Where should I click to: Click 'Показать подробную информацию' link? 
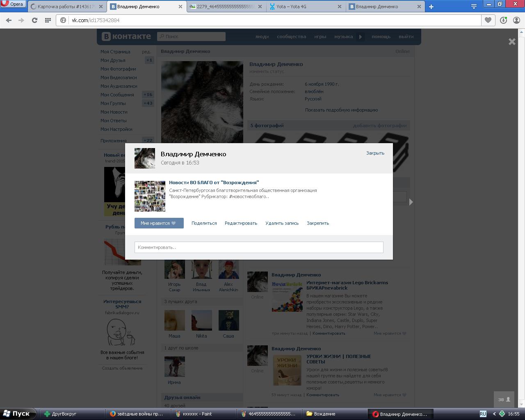pyautogui.click(x=341, y=110)
